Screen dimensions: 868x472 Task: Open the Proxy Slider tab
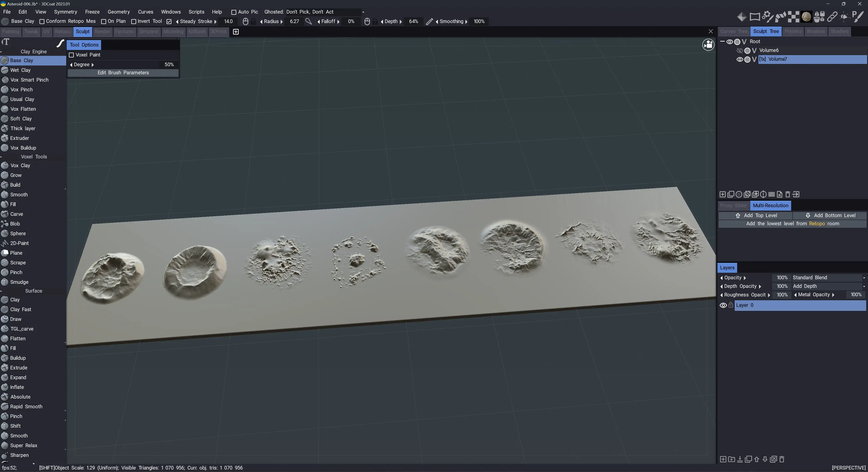(733, 206)
